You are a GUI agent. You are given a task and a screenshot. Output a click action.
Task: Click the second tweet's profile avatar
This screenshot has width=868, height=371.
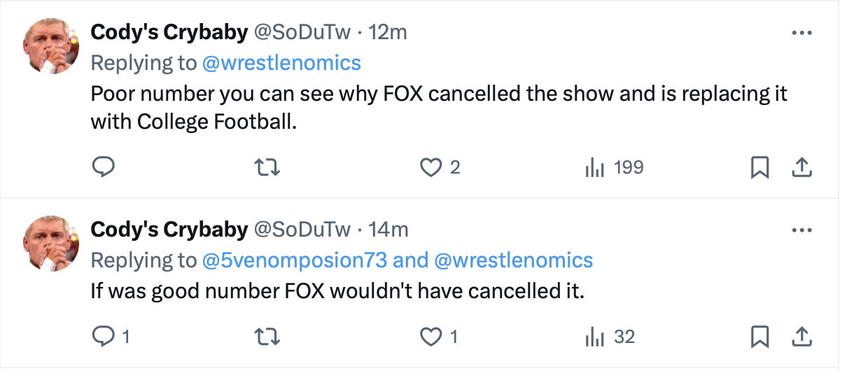point(52,243)
